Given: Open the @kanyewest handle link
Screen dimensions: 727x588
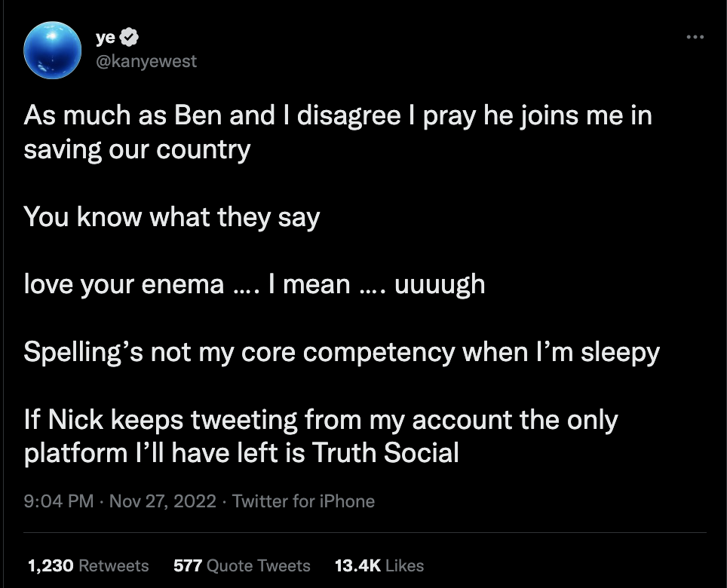Looking at the screenshot, I should coord(146,62).
